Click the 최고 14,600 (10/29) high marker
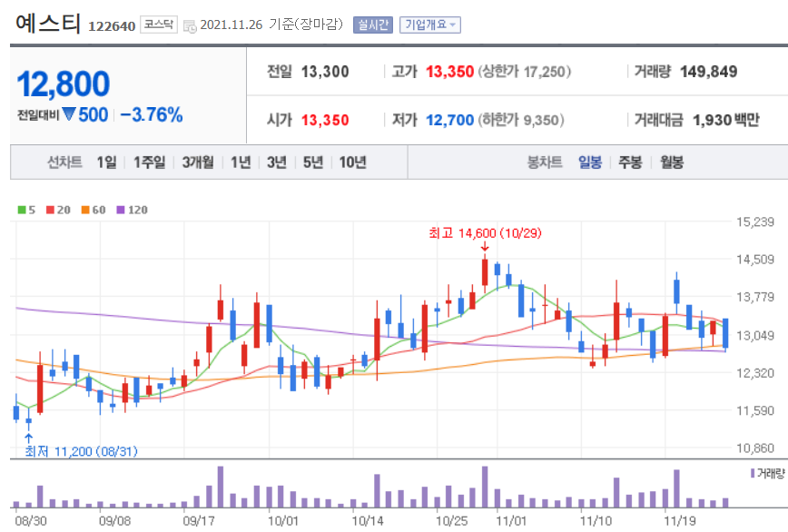This screenshot has width=788, height=532. [485, 233]
